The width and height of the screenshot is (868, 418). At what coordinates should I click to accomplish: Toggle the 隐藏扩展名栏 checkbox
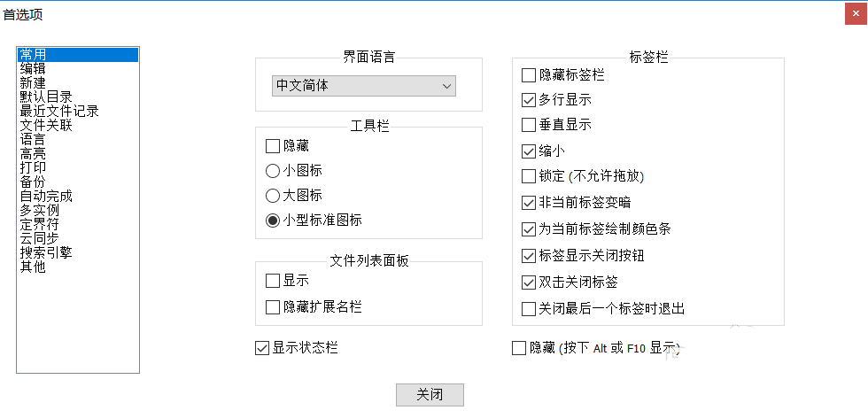[273, 307]
